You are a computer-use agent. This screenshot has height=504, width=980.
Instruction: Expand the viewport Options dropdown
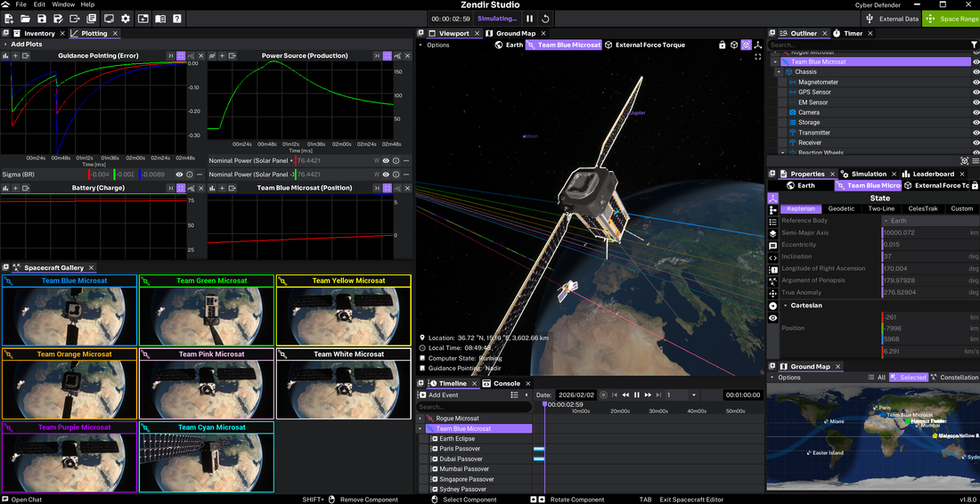tap(435, 45)
